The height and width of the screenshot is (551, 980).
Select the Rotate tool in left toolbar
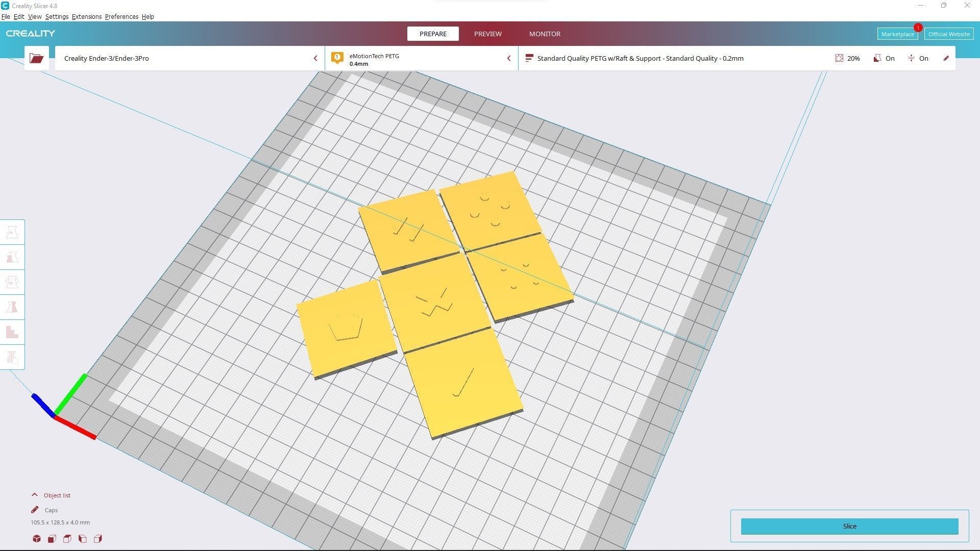12,282
